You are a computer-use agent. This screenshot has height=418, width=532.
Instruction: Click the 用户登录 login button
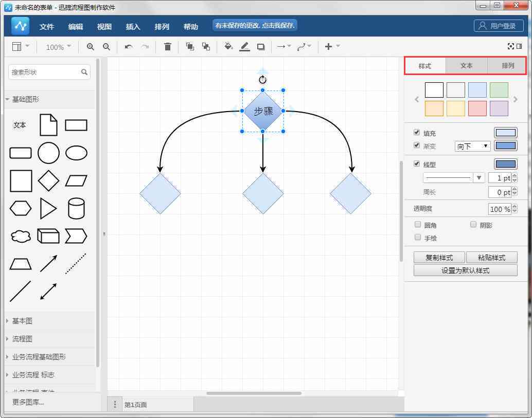(x=499, y=26)
